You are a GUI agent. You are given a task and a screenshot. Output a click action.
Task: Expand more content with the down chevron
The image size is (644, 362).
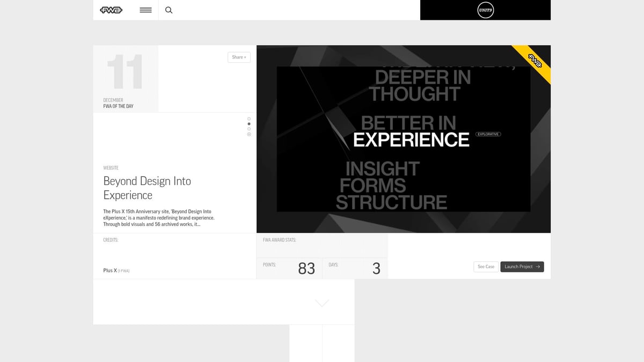(321, 302)
